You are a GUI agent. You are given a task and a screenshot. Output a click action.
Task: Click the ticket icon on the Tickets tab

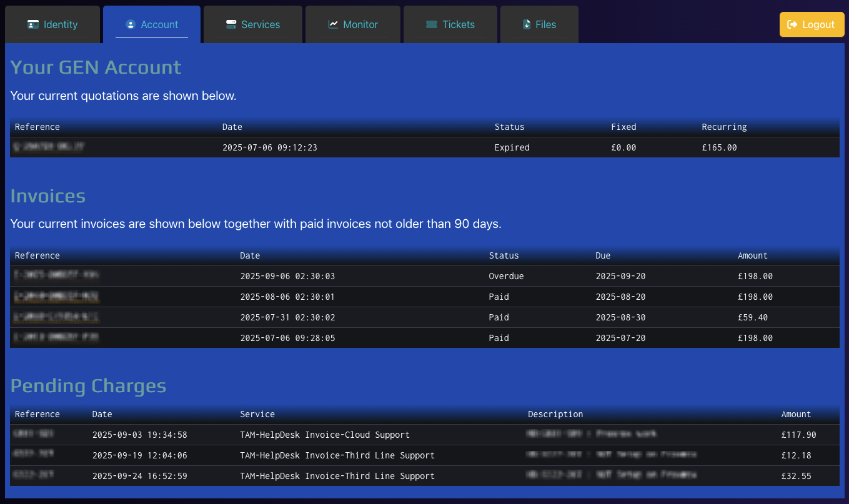click(x=433, y=24)
